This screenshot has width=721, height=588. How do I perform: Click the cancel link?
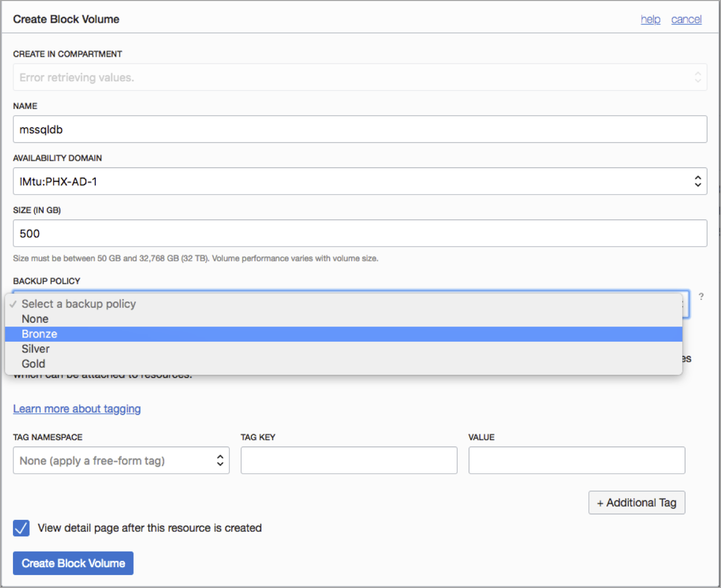tap(686, 19)
